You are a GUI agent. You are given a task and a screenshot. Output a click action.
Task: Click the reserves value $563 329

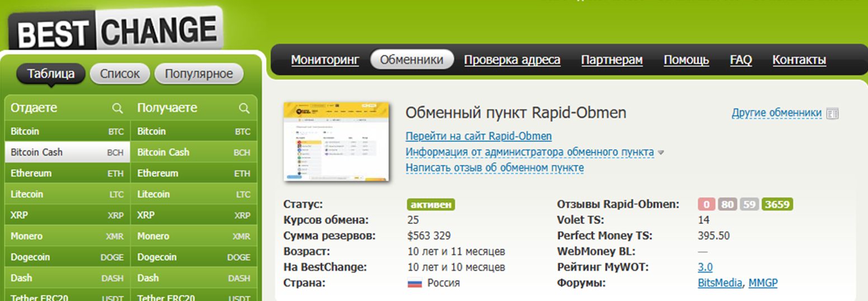click(429, 236)
